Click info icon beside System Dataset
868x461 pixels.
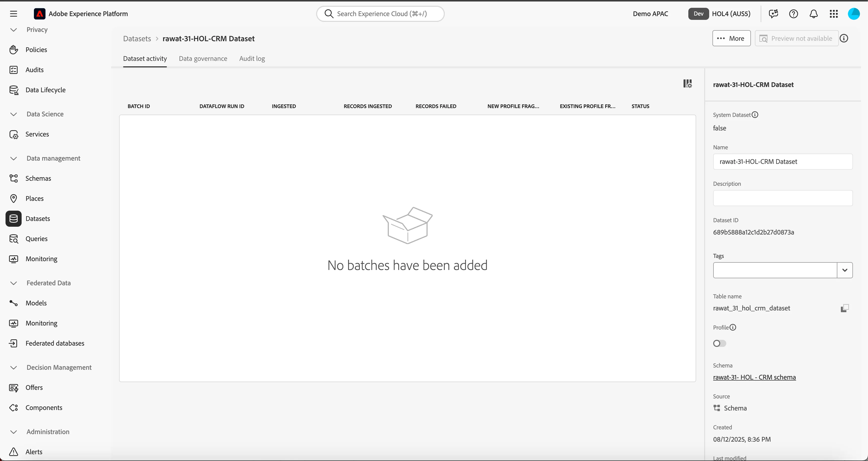point(755,115)
